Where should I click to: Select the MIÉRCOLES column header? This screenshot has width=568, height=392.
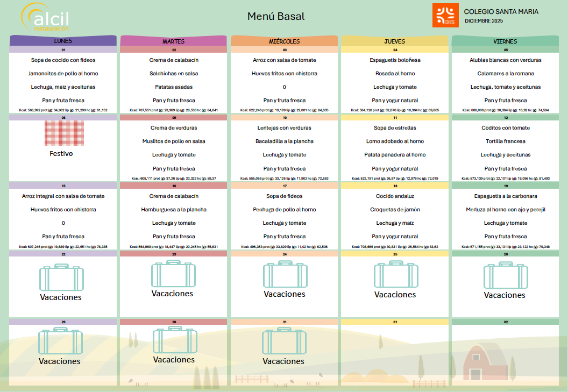tap(284, 41)
